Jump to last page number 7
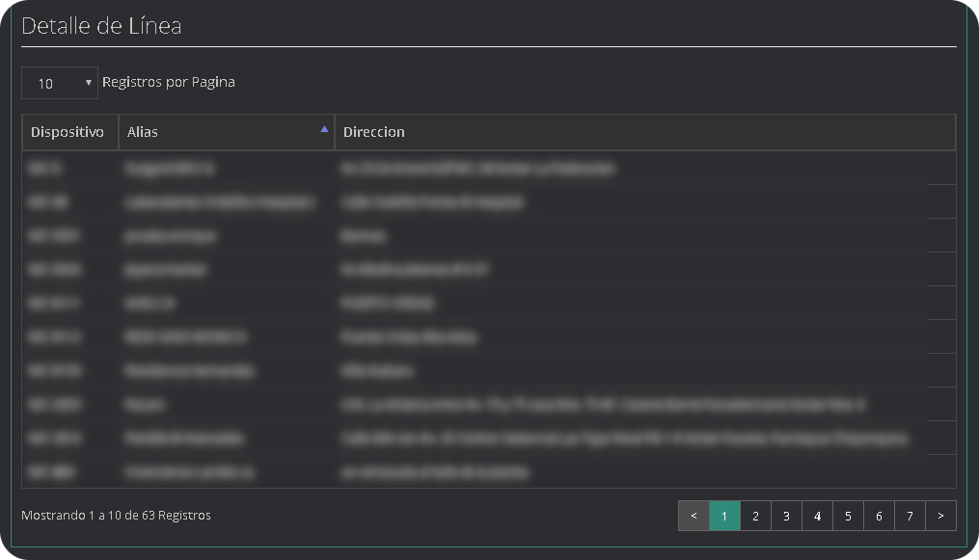This screenshot has width=979, height=560. 910,516
